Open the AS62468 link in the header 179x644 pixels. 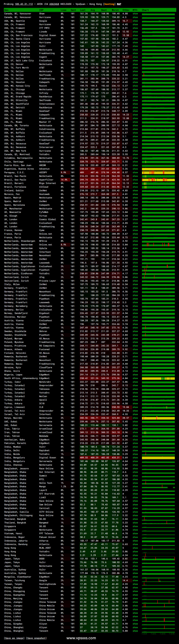click(54, 4)
